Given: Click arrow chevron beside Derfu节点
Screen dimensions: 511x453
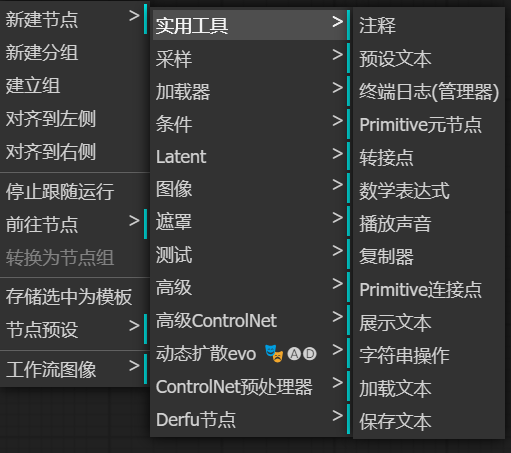Looking at the screenshot, I should pos(337,416).
